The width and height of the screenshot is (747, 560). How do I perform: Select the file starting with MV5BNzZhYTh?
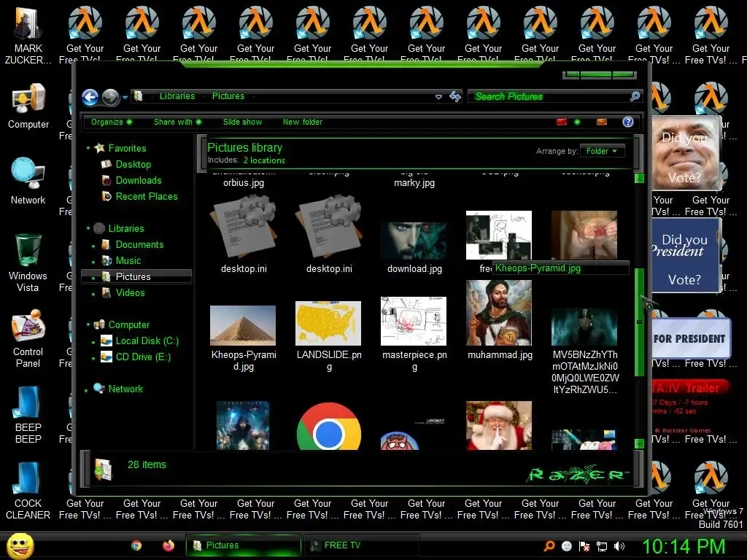(584, 327)
